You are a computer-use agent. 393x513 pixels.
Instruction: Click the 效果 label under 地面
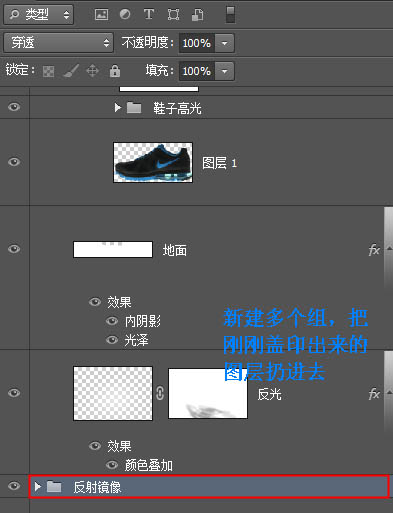[x=119, y=302]
